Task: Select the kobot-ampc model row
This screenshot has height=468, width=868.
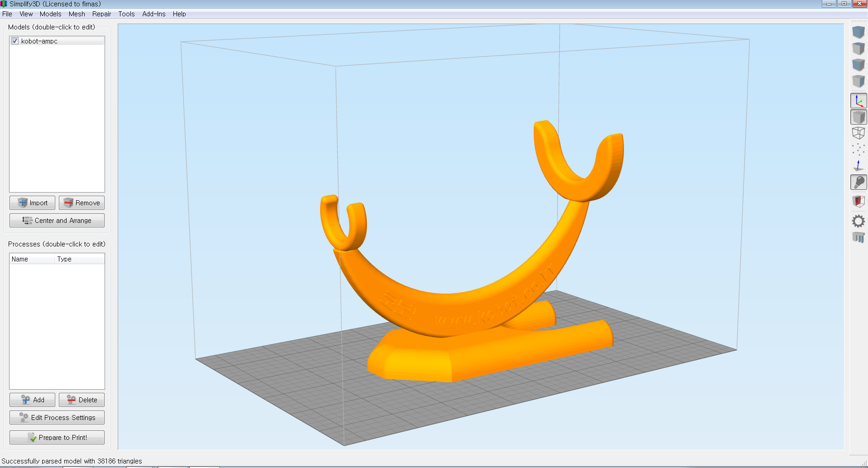Action: click(x=57, y=41)
